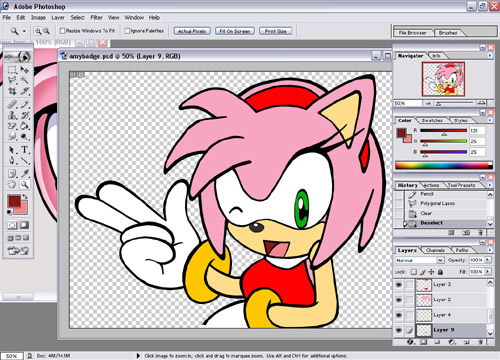Switch to the Actions tab
This screenshot has height=360, width=500.
pyautogui.click(x=431, y=185)
